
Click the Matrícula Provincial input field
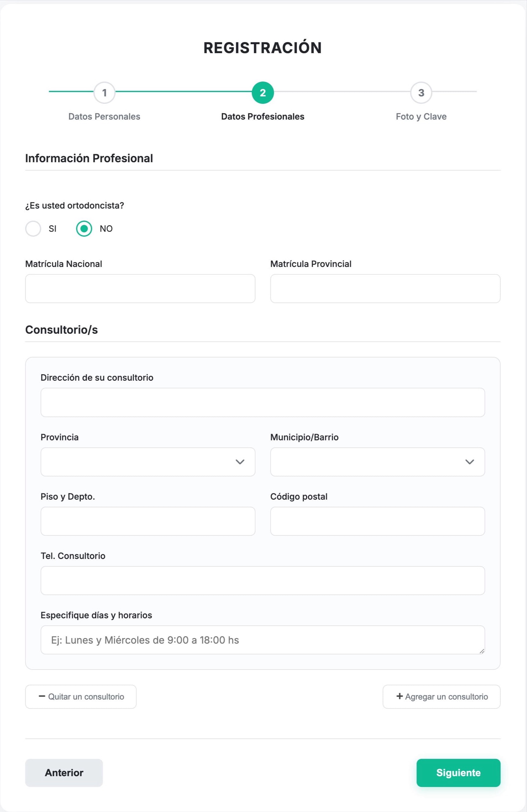pyautogui.click(x=385, y=289)
